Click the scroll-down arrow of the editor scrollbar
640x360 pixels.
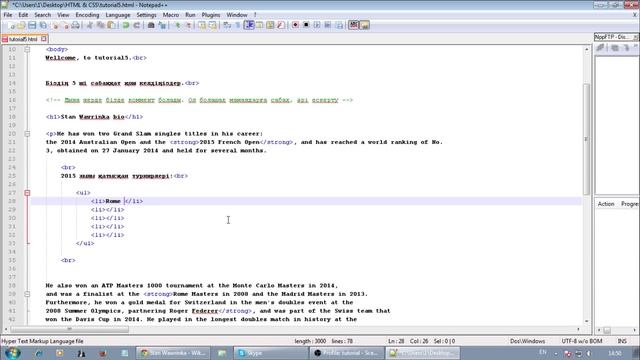pyautogui.click(x=587, y=321)
